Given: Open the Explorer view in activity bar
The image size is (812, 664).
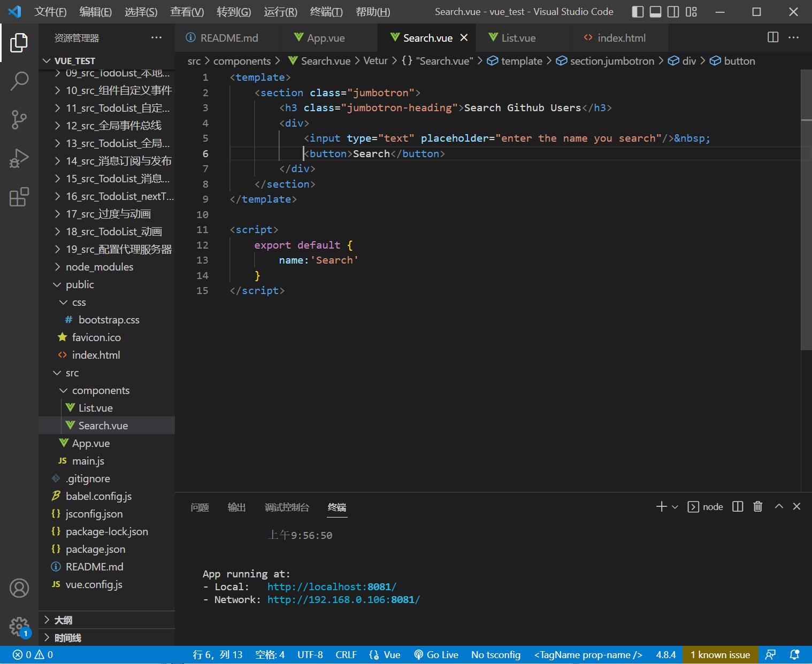Looking at the screenshot, I should 19,43.
